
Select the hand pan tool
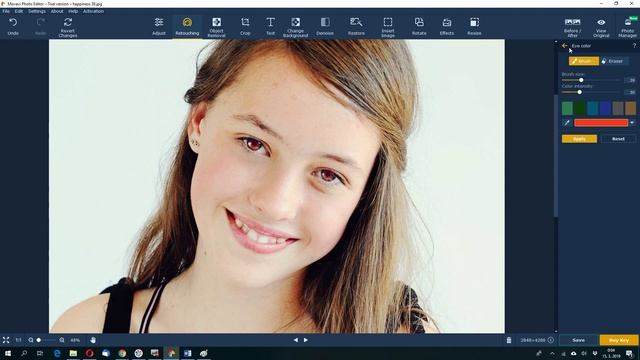pyautogui.click(x=93, y=340)
